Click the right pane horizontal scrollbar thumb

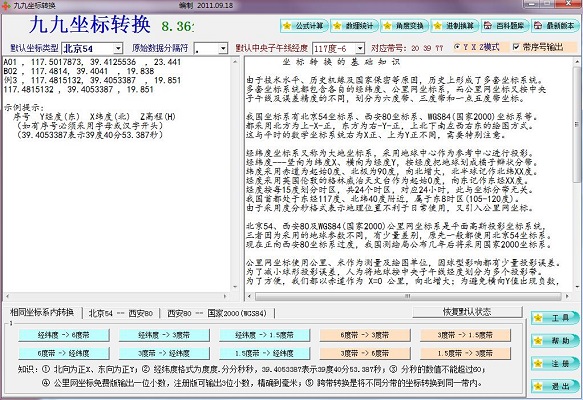[x=408, y=296]
